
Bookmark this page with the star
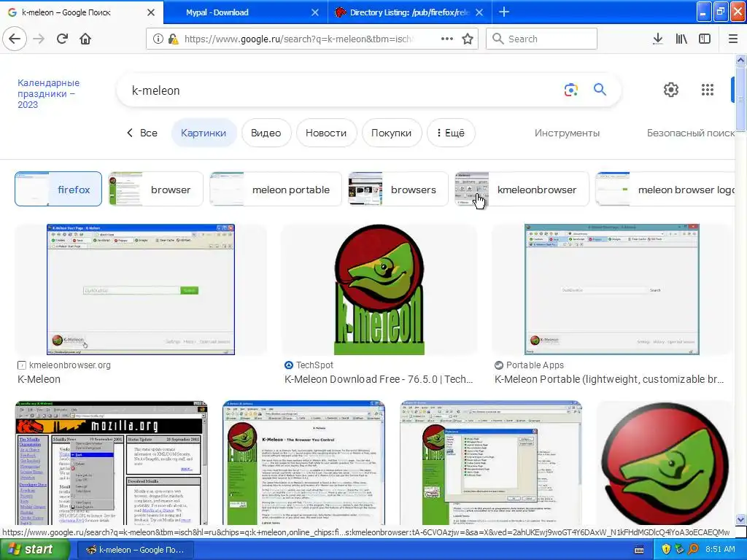coord(468,39)
